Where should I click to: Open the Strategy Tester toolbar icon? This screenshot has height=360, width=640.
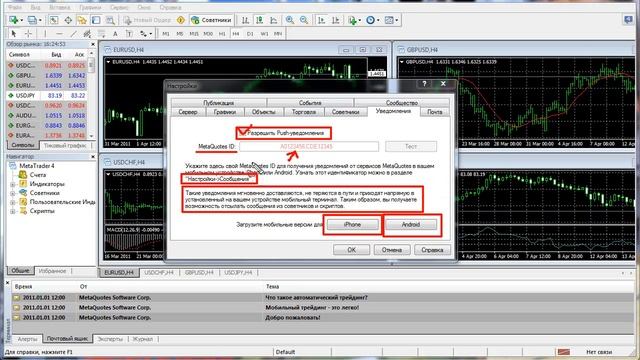pyautogui.click(x=110, y=20)
